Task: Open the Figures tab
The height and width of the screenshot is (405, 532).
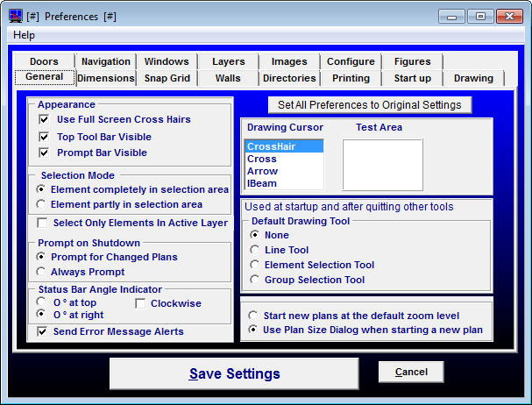Action: coord(412,61)
